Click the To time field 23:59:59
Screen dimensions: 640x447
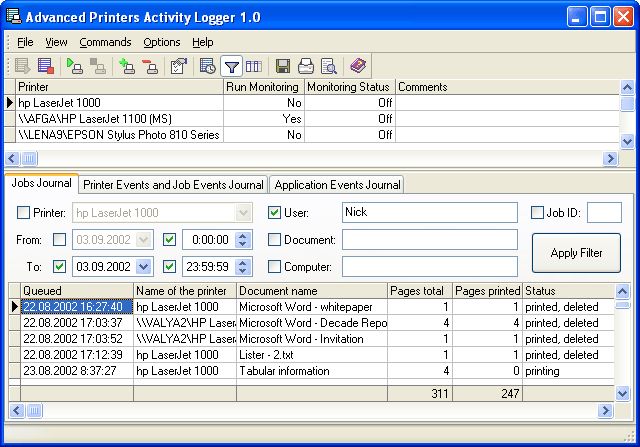coord(208,267)
